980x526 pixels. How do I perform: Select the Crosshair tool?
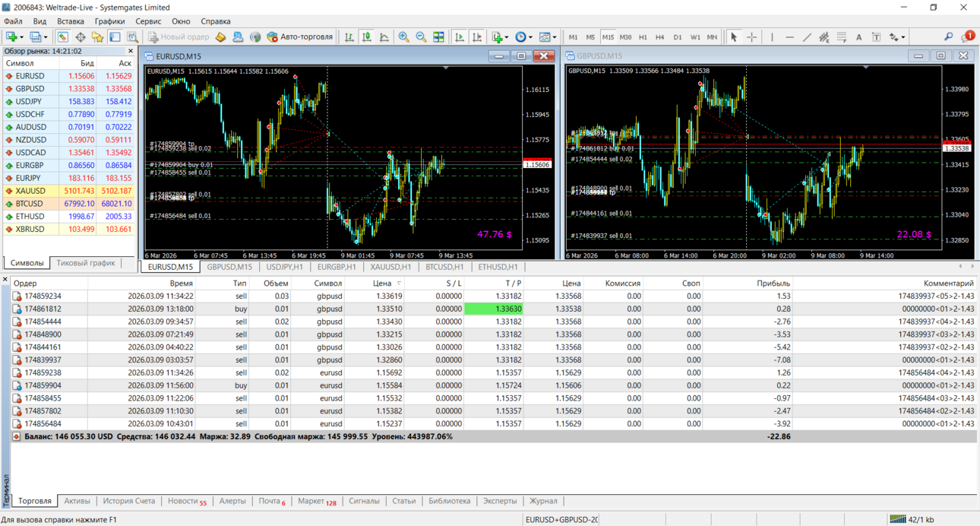(x=751, y=36)
